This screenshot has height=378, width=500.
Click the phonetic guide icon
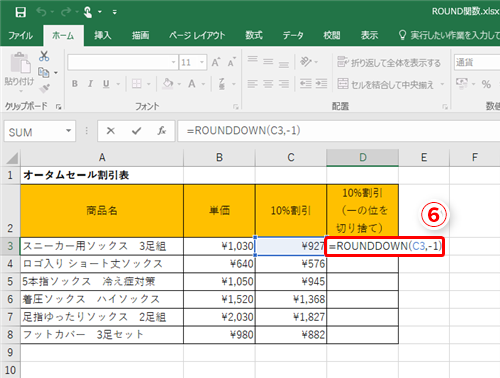pyautogui.click(x=222, y=84)
